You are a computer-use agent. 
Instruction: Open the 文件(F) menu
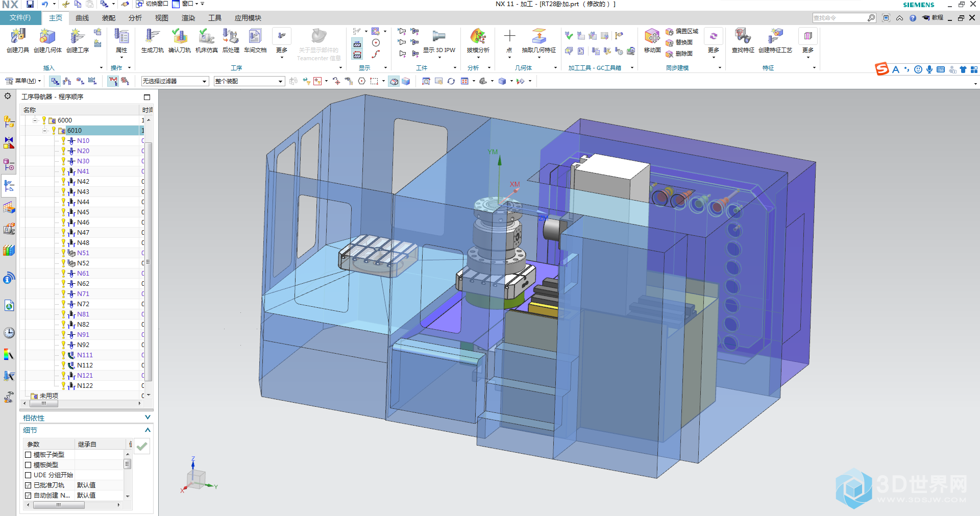(x=20, y=18)
